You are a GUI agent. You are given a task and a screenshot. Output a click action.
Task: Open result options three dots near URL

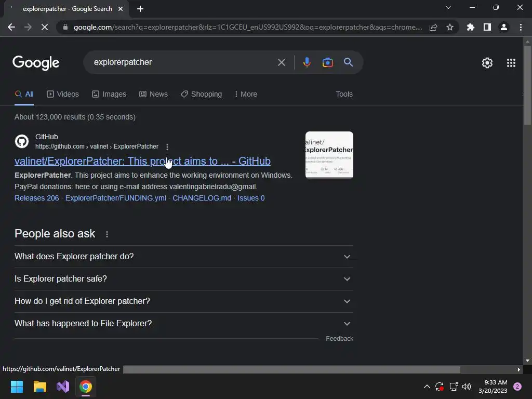pyautogui.click(x=167, y=147)
